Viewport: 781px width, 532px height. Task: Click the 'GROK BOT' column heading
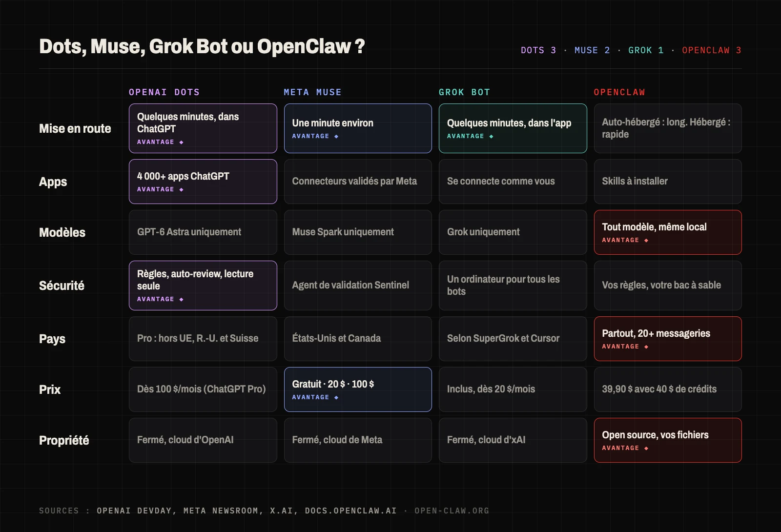465,92
